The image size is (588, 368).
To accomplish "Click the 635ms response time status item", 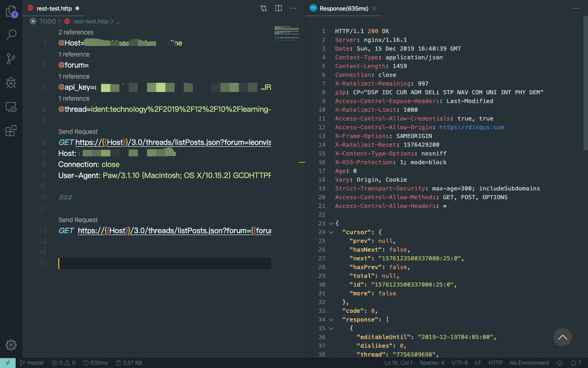I will point(96,363).
